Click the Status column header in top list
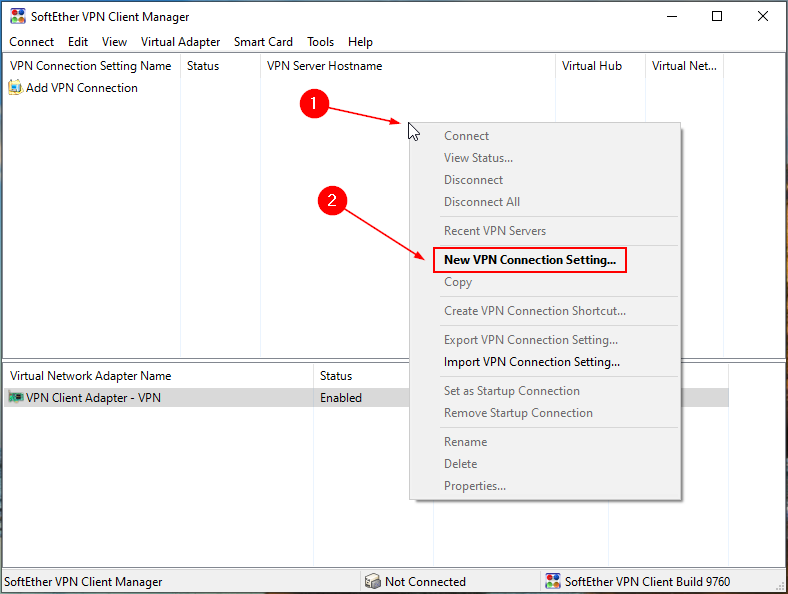Viewport: 788px width, 594px height. 220,66
